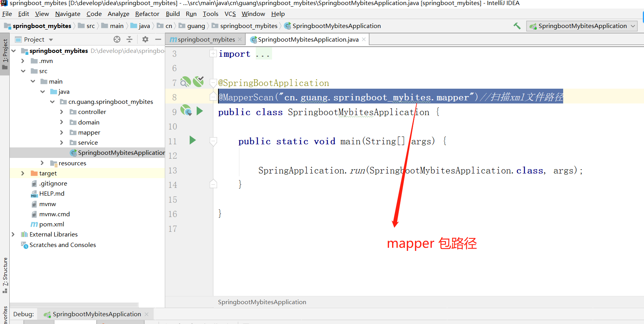
Task: Collapse the src folder
Action: click(x=23, y=71)
